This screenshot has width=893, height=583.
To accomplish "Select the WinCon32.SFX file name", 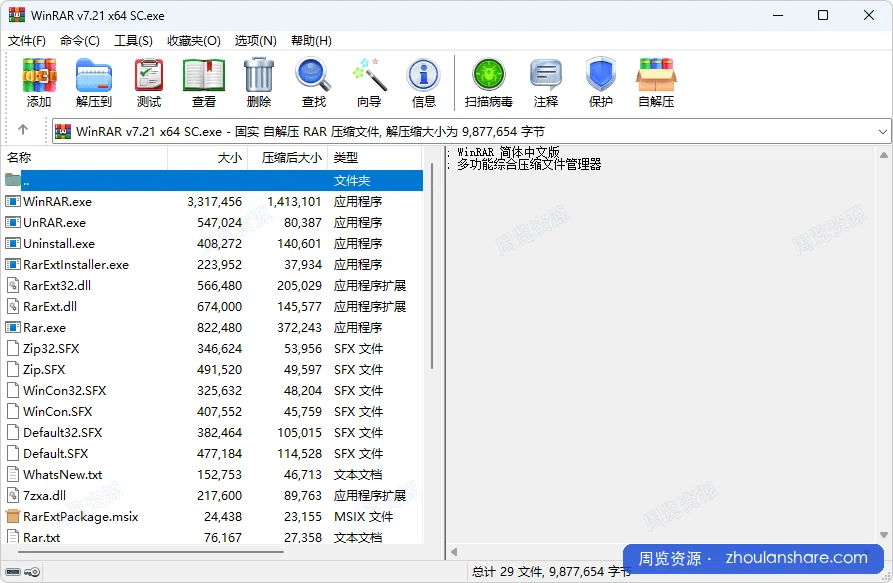I will [65, 391].
